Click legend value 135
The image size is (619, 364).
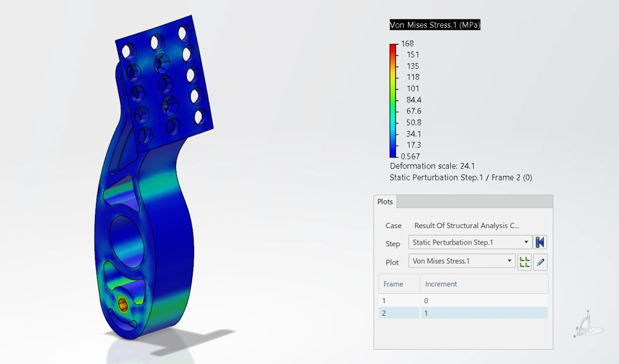pyautogui.click(x=413, y=66)
